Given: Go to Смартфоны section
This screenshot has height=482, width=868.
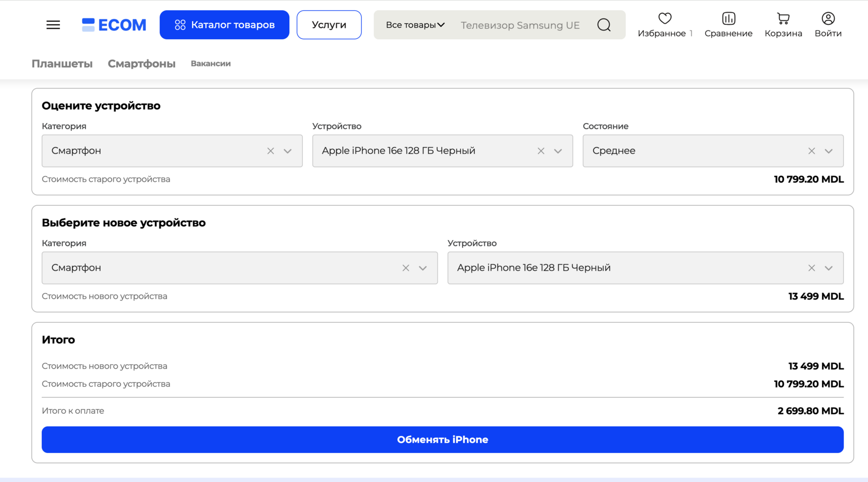Looking at the screenshot, I should pos(142,64).
